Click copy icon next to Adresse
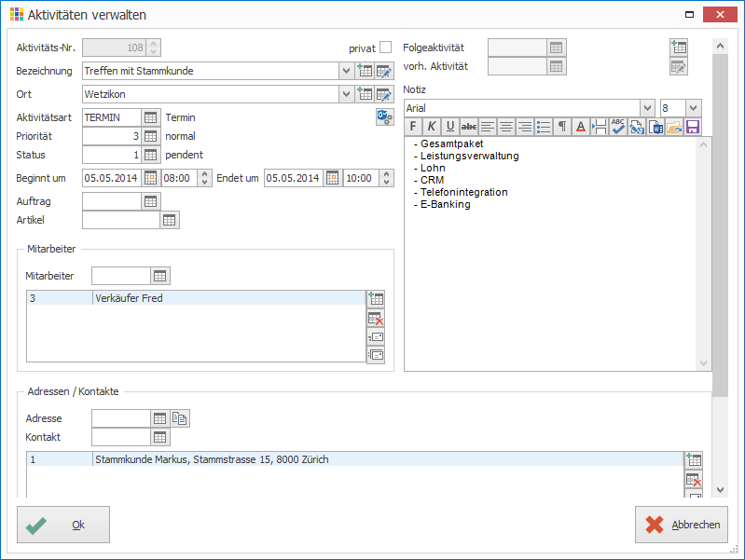 click(180, 418)
